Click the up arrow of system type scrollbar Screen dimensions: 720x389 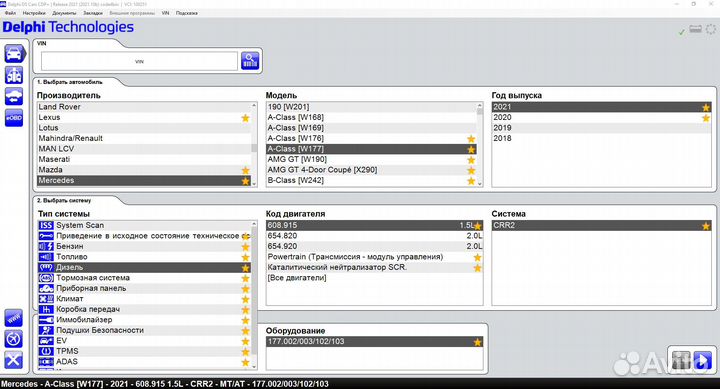(x=254, y=224)
